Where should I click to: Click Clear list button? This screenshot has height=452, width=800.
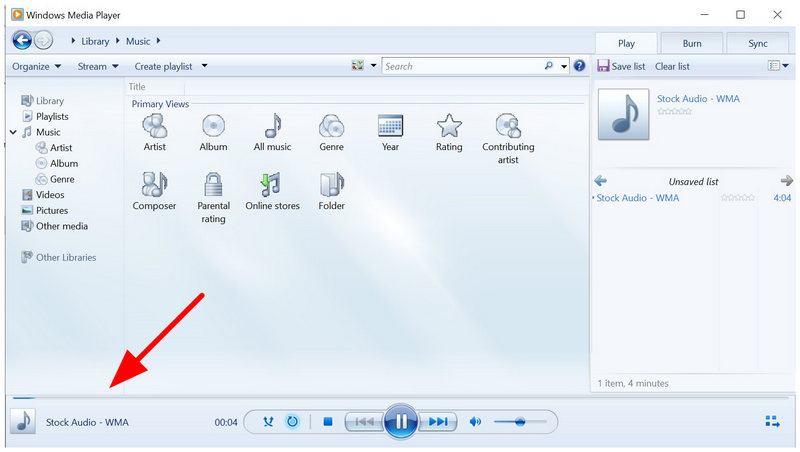[x=672, y=66]
